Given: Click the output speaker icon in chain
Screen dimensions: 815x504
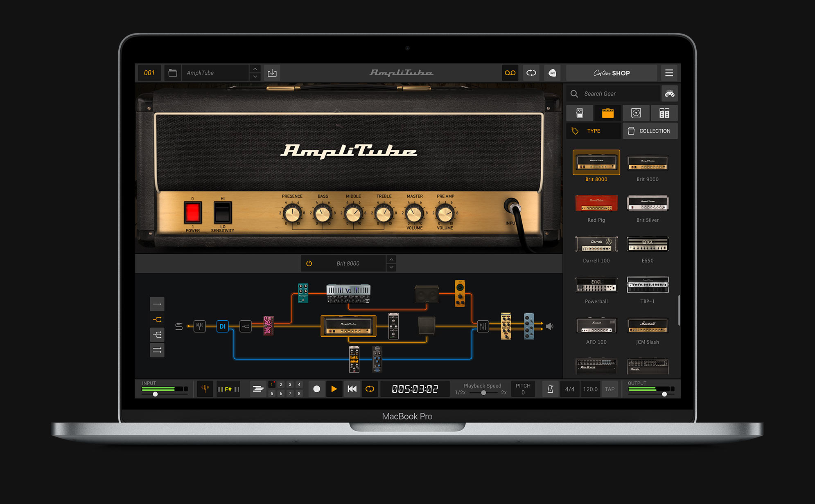Looking at the screenshot, I should pyautogui.click(x=550, y=326).
